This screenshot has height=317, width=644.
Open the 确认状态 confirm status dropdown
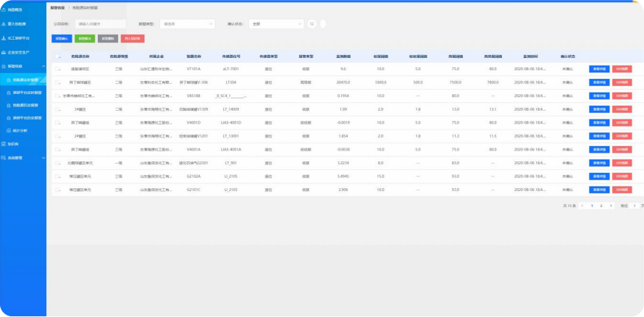[x=276, y=24]
